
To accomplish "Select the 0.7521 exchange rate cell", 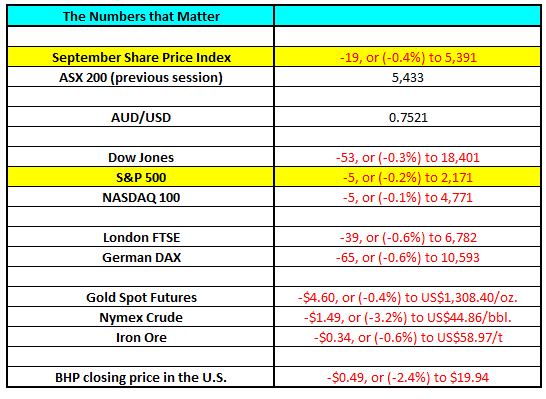I will 408,117.
